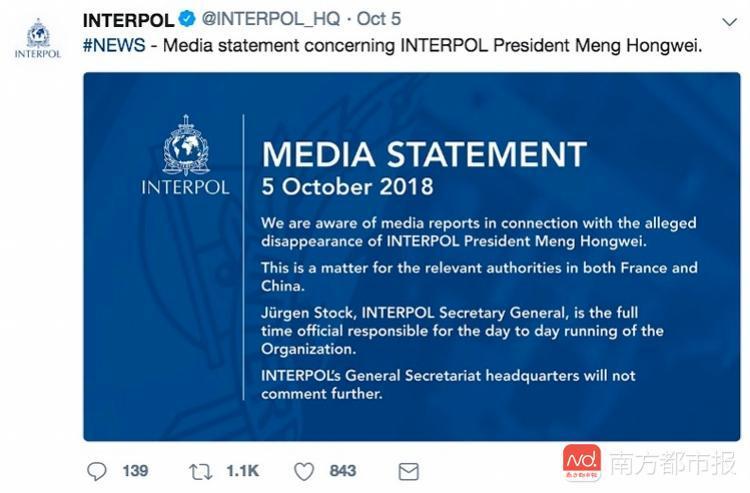Click the retweet arrows icon
The image size is (750, 493).
point(201,472)
